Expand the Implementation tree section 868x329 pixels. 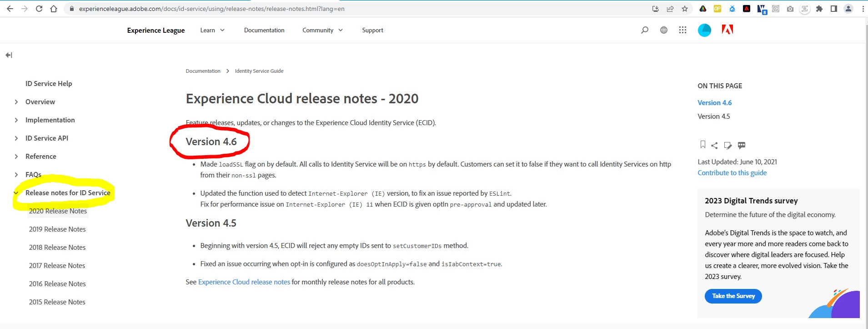point(16,120)
